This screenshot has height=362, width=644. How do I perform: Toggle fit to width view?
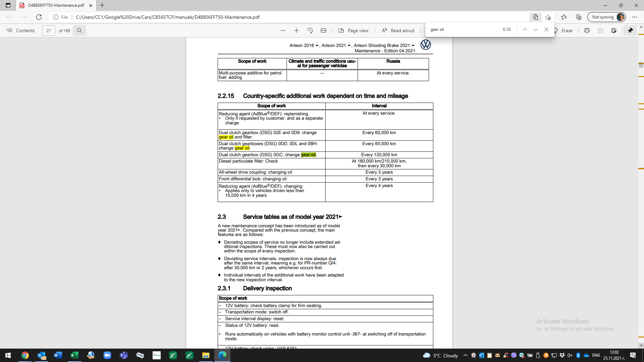pos(323,31)
